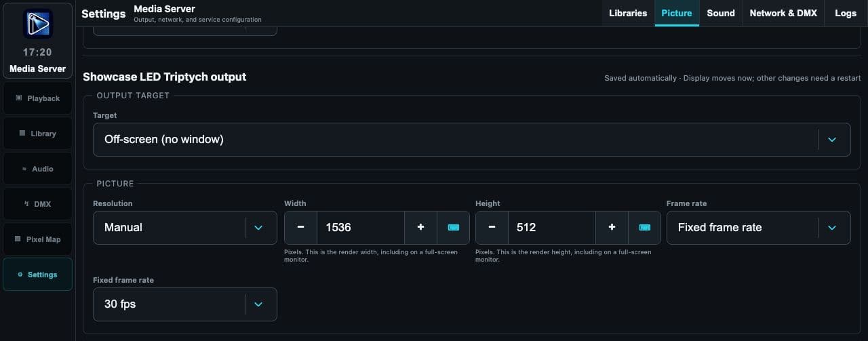Open the Pixel Map sidebar section
The image size is (868, 341).
pyautogui.click(x=37, y=239)
